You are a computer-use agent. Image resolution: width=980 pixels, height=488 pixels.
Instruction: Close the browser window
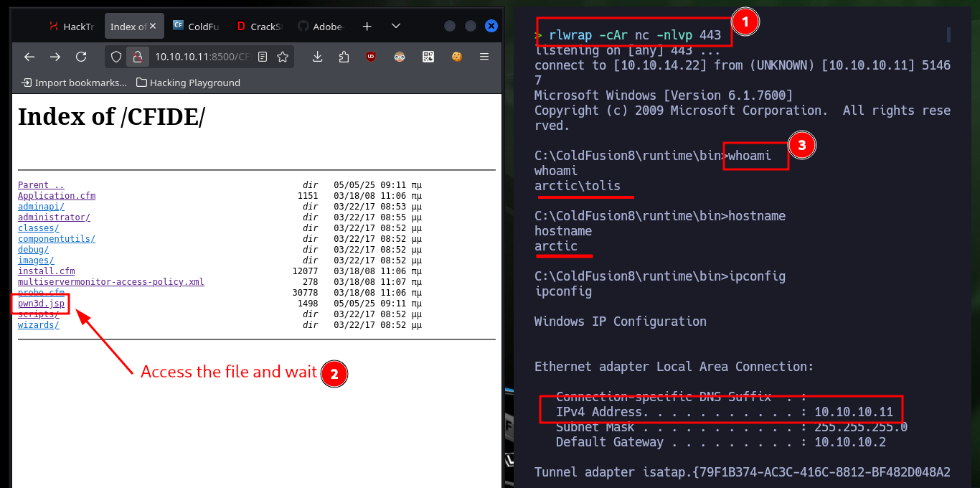(x=491, y=26)
